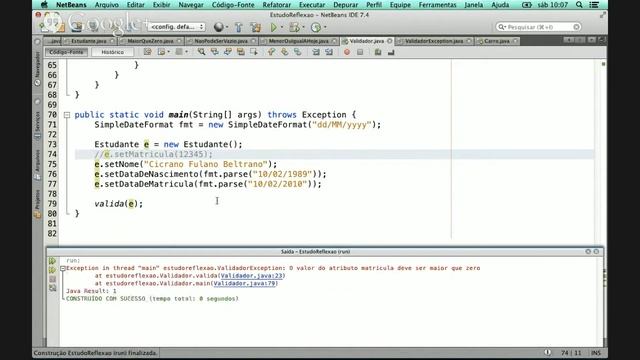This screenshot has width=640, height=360.
Task: Open Refatorar menu
Action: (276, 5)
